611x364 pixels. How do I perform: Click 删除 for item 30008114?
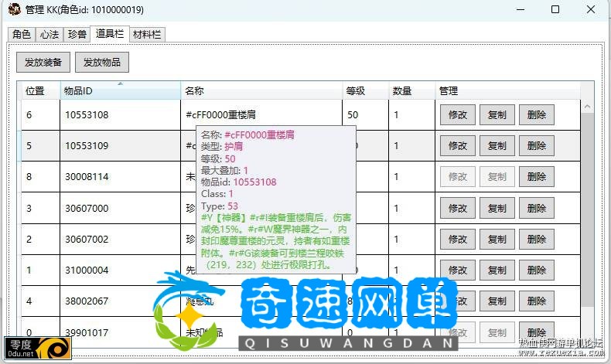(x=536, y=176)
